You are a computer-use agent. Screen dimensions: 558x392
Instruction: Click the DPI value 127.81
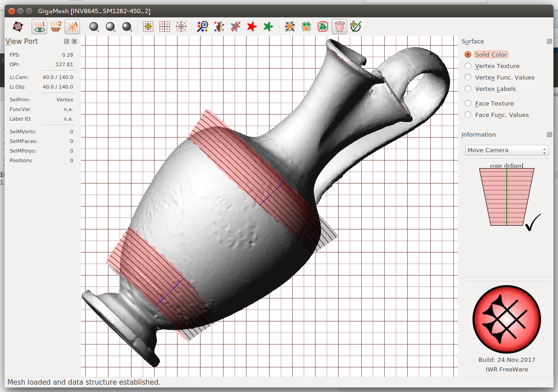64,64
